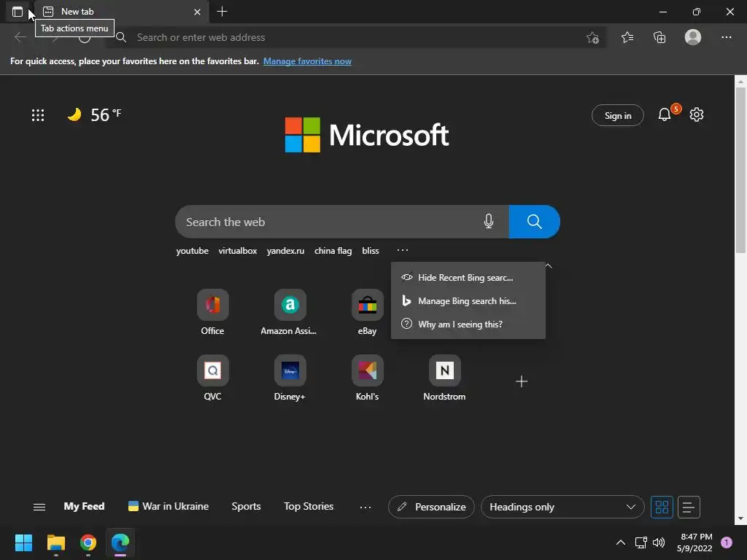Open the Nordstrom quick link
This screenshot has width=747, height=560.
[444, 378]
